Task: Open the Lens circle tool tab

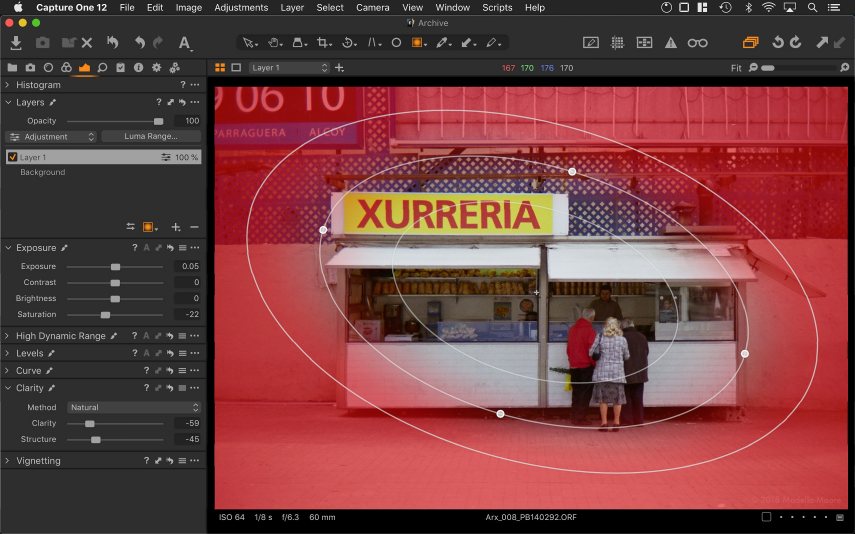Action: pyautogui.click(x=48, y=68)
